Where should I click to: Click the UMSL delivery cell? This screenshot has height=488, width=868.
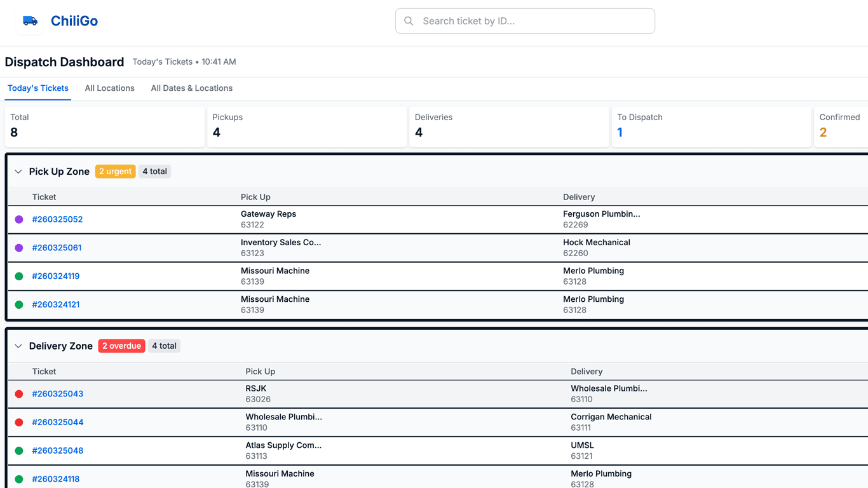click(583, 451)
